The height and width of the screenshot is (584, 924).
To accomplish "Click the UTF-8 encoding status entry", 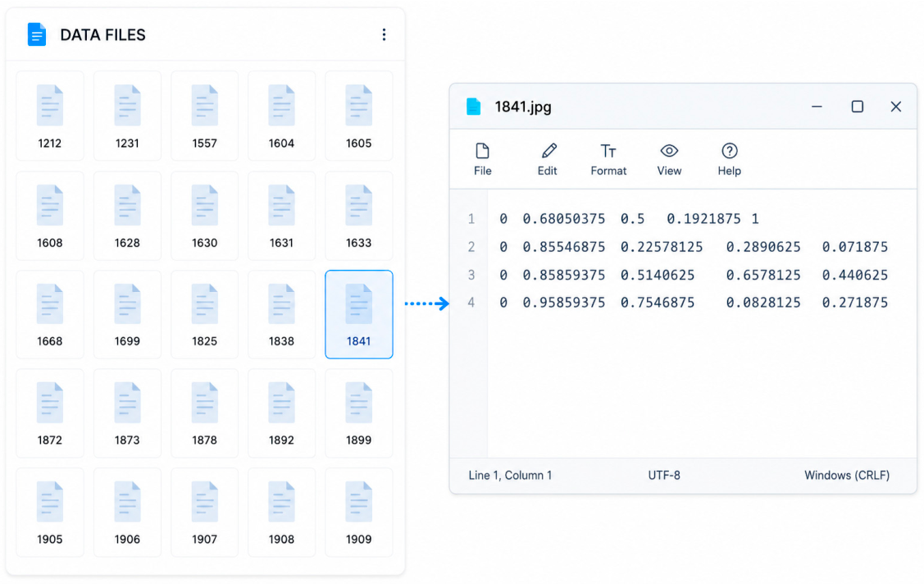I will point(664,476).
